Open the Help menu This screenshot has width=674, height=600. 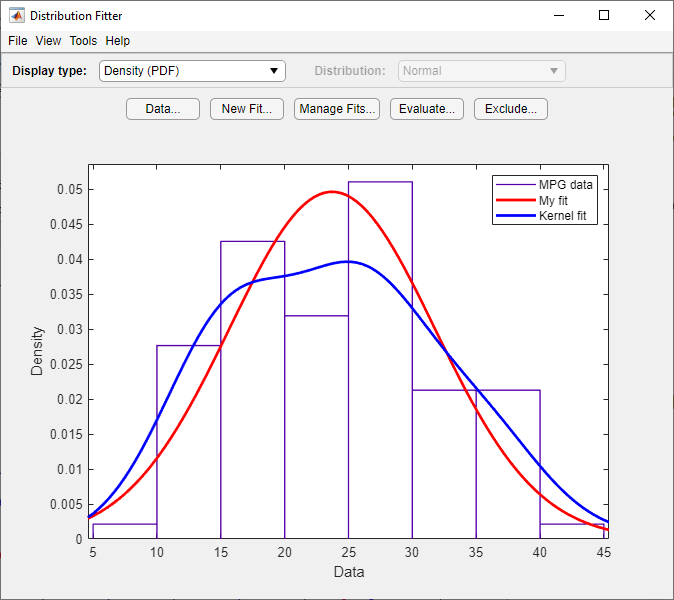tap(117, 41)
